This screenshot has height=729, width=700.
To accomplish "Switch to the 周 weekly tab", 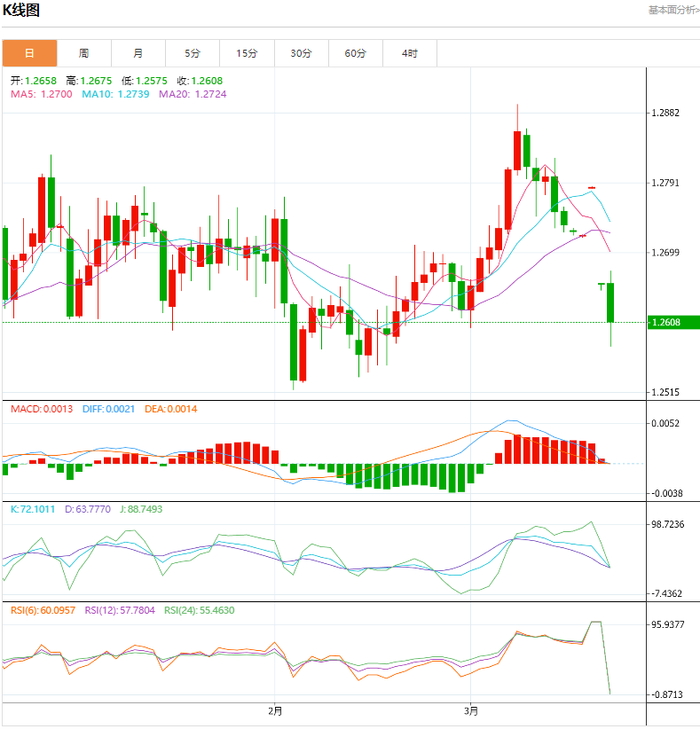I will tap(83, 53).
